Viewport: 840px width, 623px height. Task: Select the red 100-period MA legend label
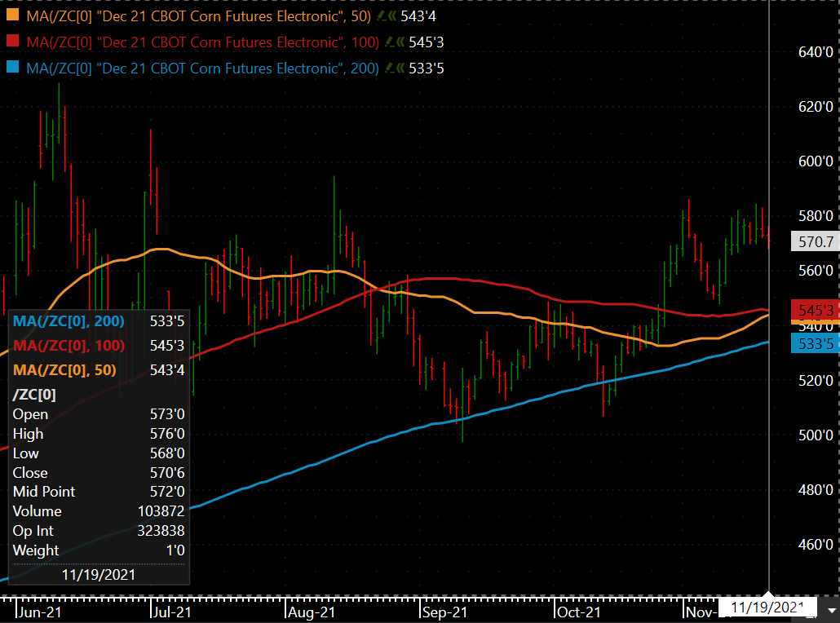(x=202, y=42)
